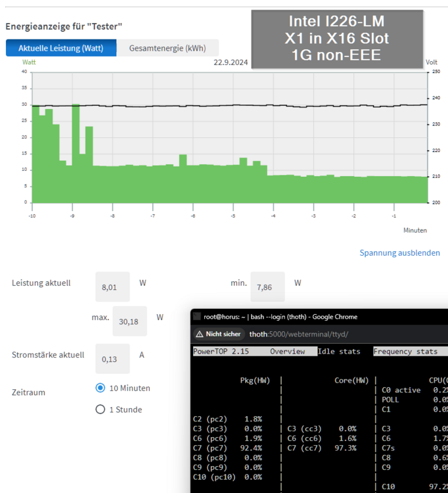This screenshot has width=448, height=493.
Task: Click the Zeitraum label
Action: point(28,392)
